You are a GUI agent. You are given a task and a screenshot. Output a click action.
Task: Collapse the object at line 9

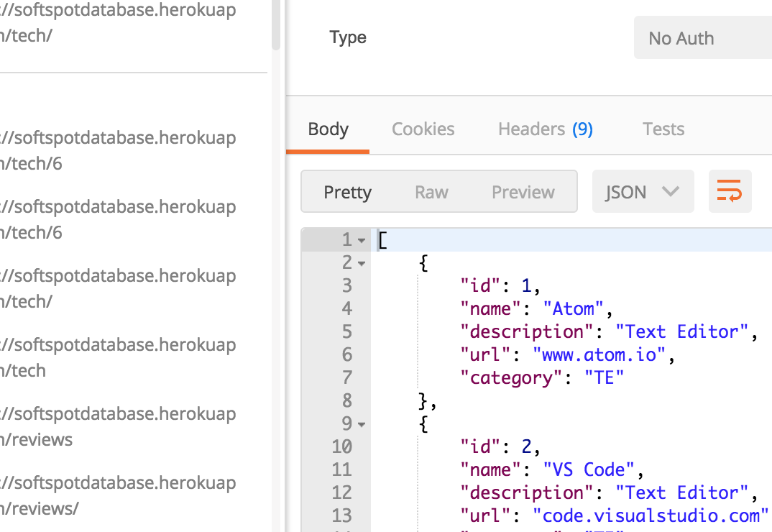[x=362, y=424]
